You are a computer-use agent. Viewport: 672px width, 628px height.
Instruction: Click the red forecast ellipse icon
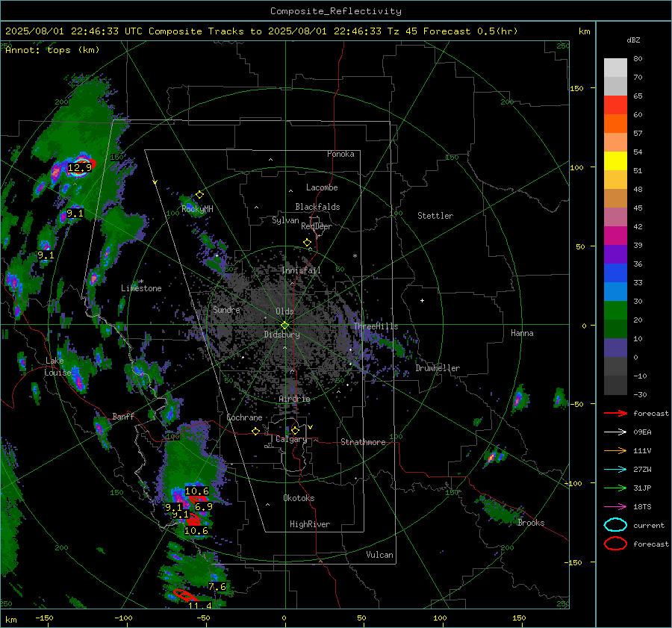pos(615,544)
